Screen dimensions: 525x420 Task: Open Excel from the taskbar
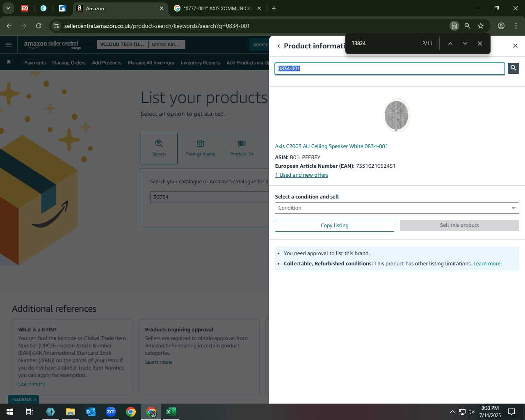(x=171, y=412)
